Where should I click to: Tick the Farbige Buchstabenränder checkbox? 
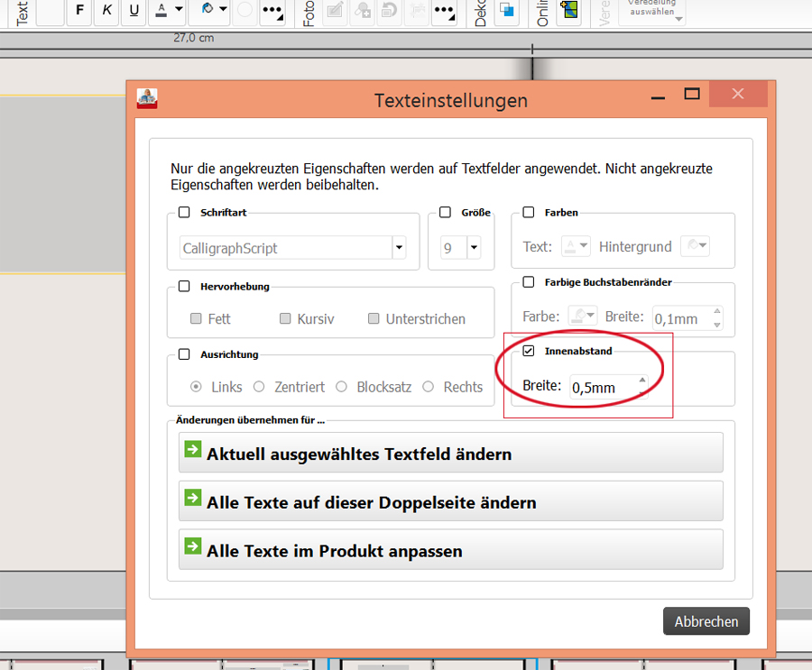(x=529, y=282)
